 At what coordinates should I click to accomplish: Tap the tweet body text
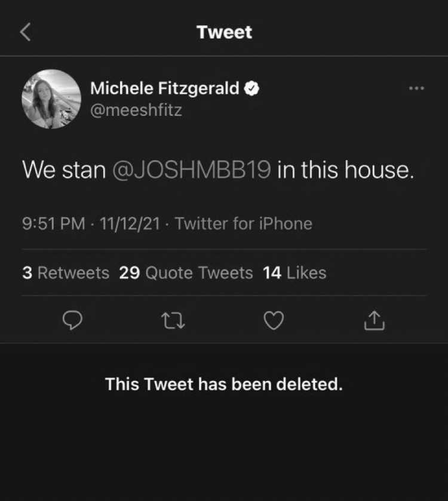[x=219, y=170]
